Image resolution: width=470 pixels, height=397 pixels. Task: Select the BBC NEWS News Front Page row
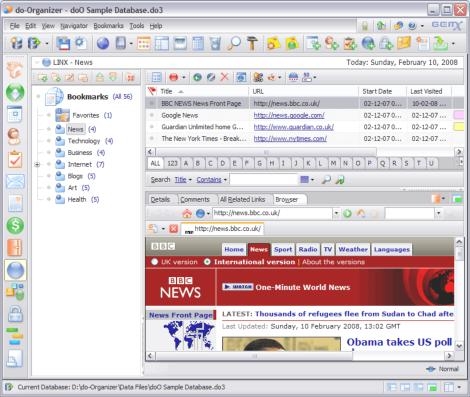click(304, 104)
